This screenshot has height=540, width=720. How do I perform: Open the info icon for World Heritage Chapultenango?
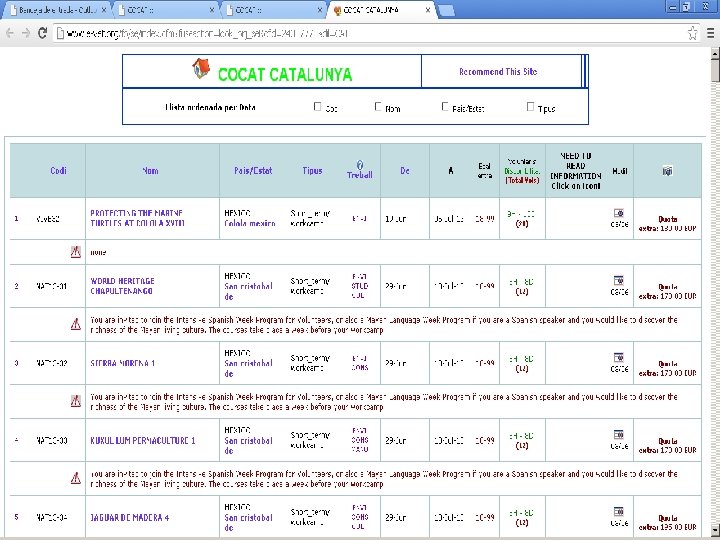click(619, 281)
